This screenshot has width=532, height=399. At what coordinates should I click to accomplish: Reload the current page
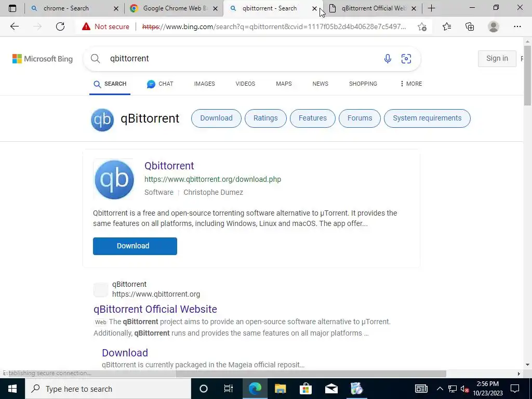(60, 26)
